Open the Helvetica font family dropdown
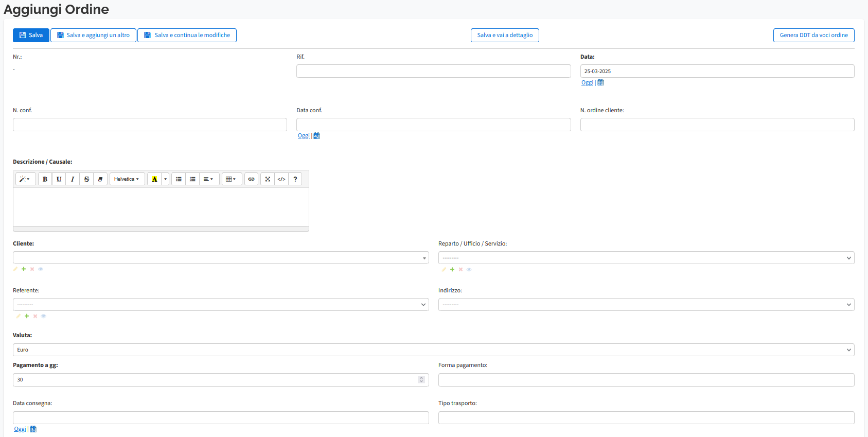Viewport: 868px width, 437px height. 127,179
